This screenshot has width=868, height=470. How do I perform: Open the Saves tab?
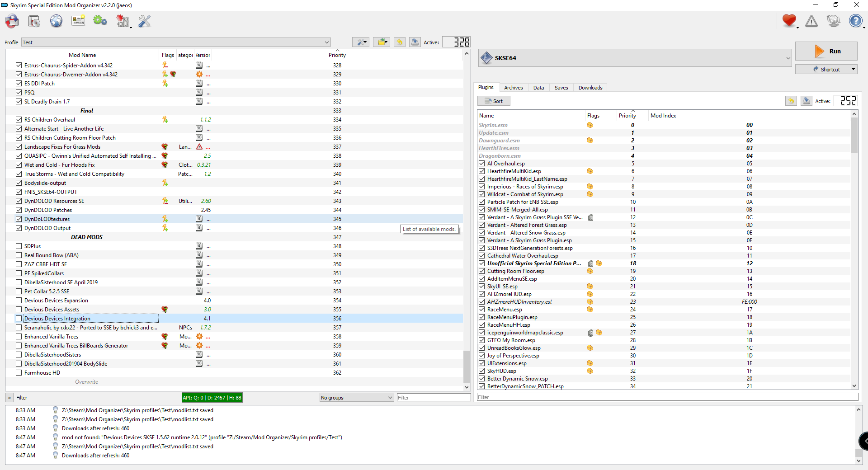click(561, 88)
